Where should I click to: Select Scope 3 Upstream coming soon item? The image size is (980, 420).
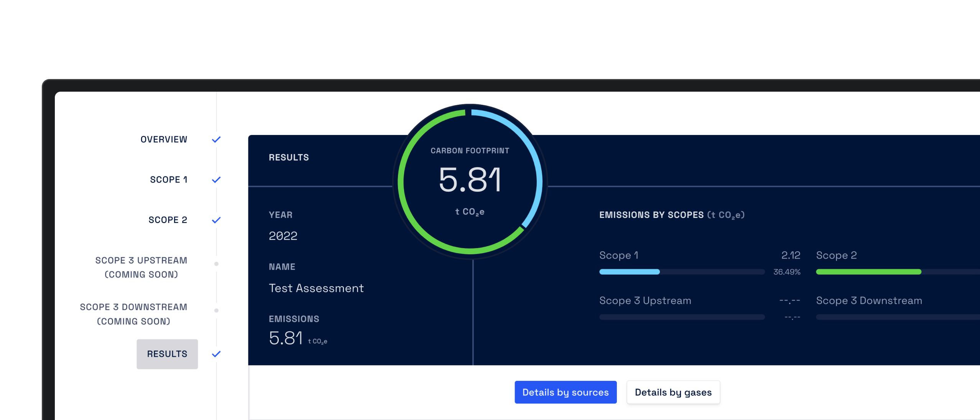pyautogui.click(x=141, y=267)
